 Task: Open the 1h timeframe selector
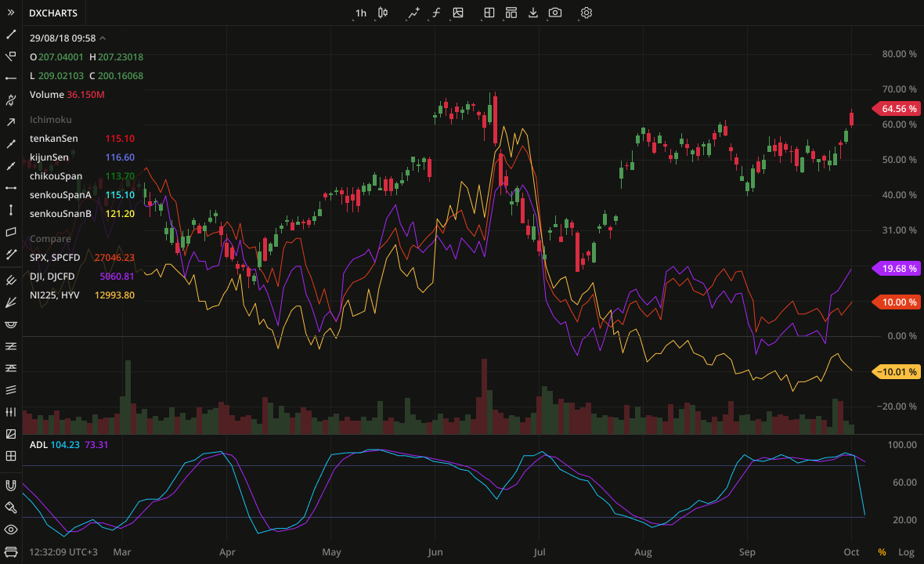[360, 13]
